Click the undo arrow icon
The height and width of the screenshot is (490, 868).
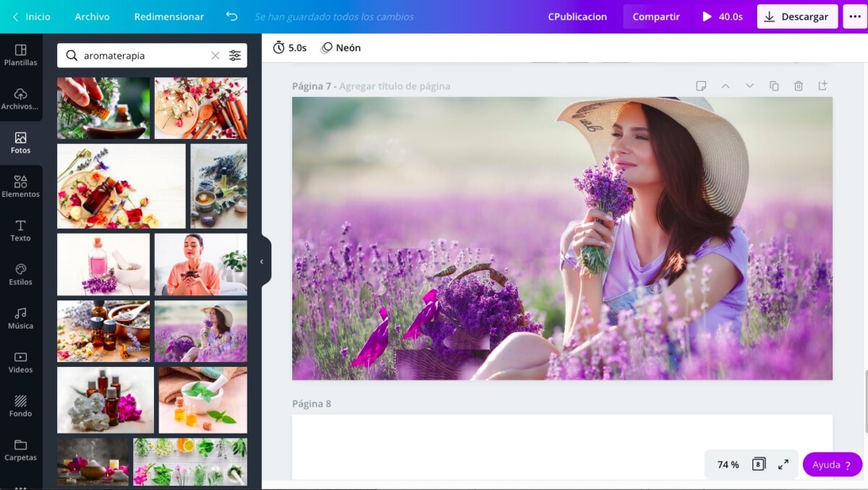coord(231,17)
